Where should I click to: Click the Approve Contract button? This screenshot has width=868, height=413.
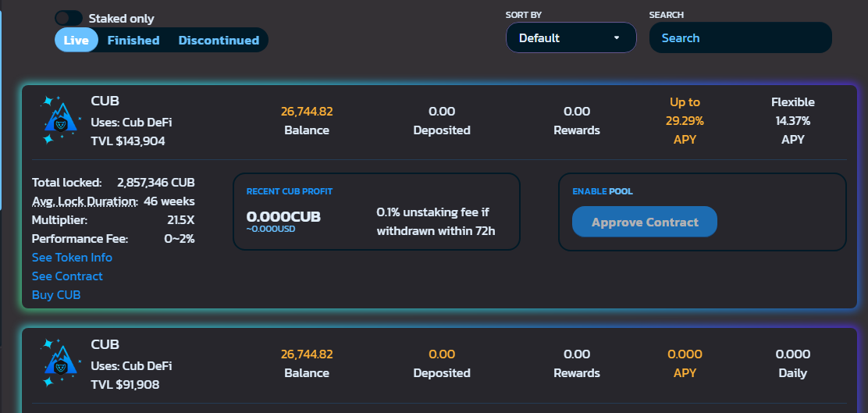coord(644,222)
